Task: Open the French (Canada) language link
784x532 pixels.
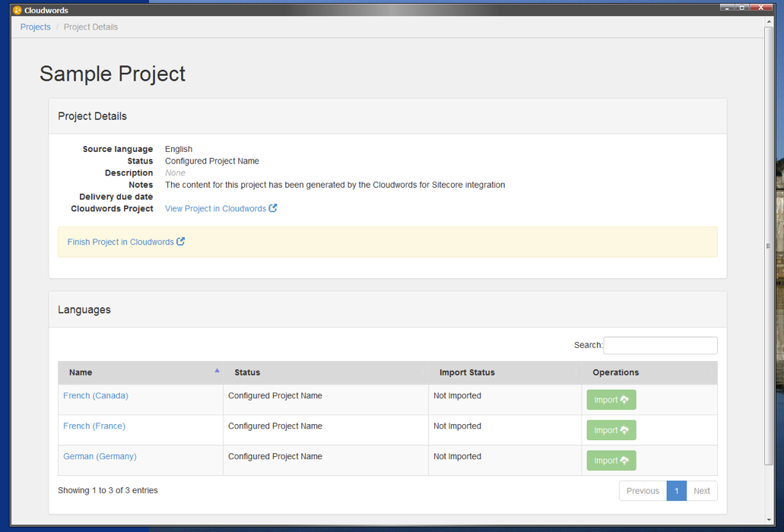Action: coord(96,396)
